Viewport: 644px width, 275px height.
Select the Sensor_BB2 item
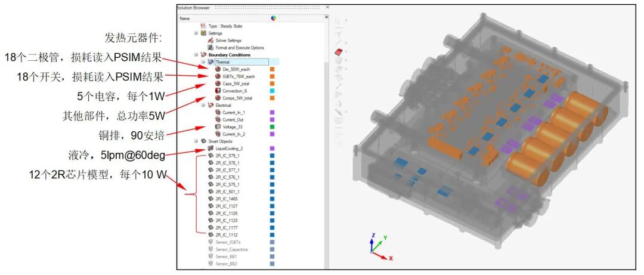[227, 264]
